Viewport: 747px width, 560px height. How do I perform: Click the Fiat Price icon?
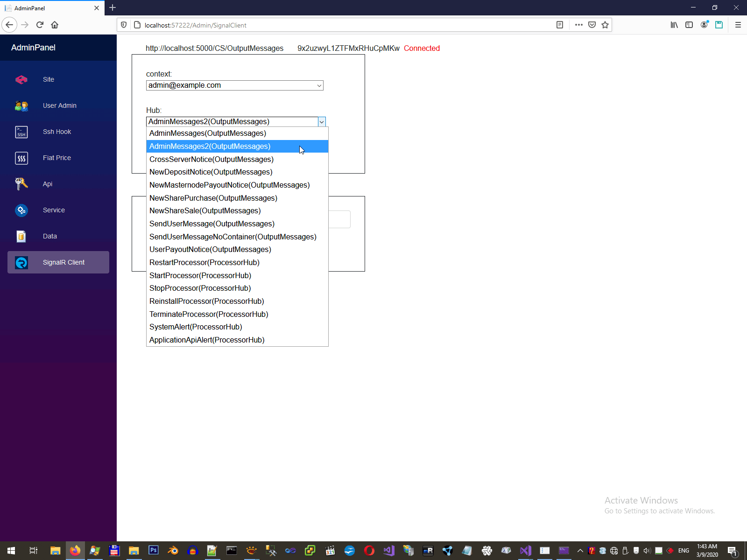click(21, 158)
